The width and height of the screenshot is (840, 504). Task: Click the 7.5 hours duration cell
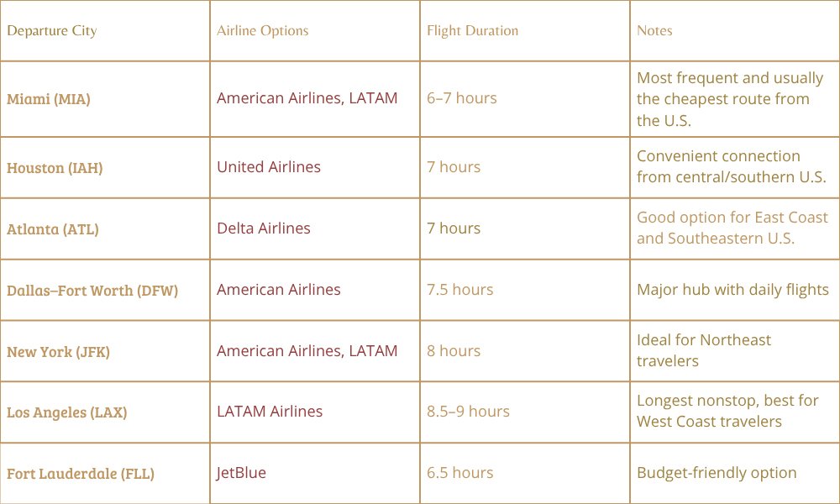(460, 290)
